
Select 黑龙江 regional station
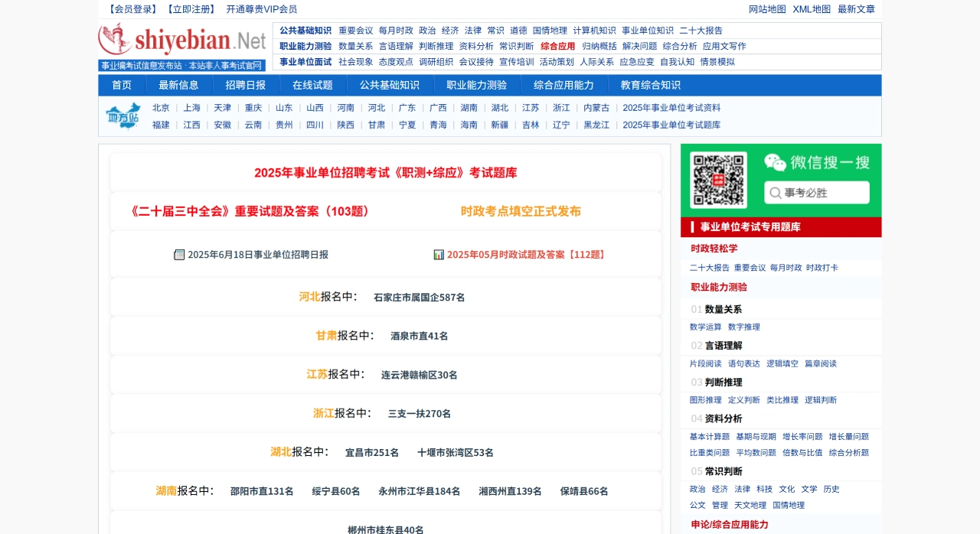tap(596, 125)
